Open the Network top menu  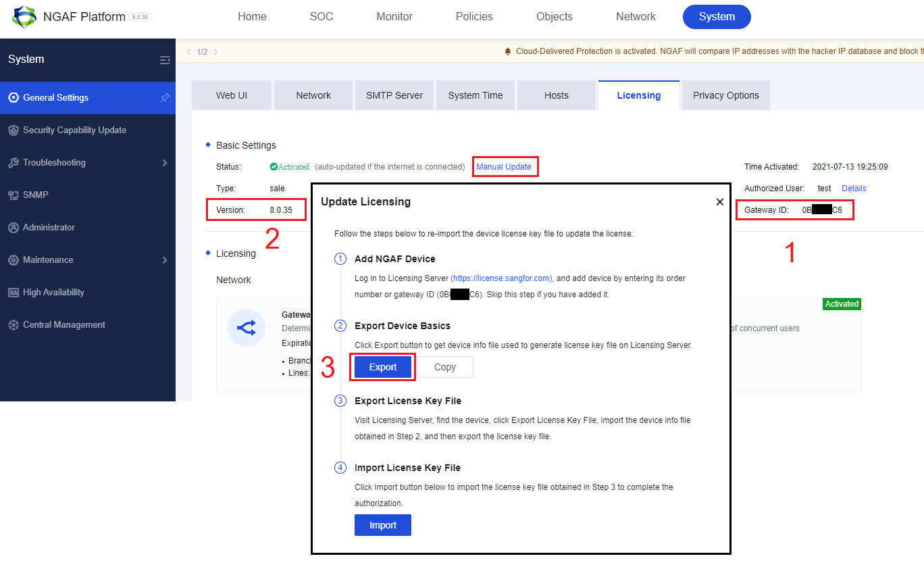tap(636, 17)
